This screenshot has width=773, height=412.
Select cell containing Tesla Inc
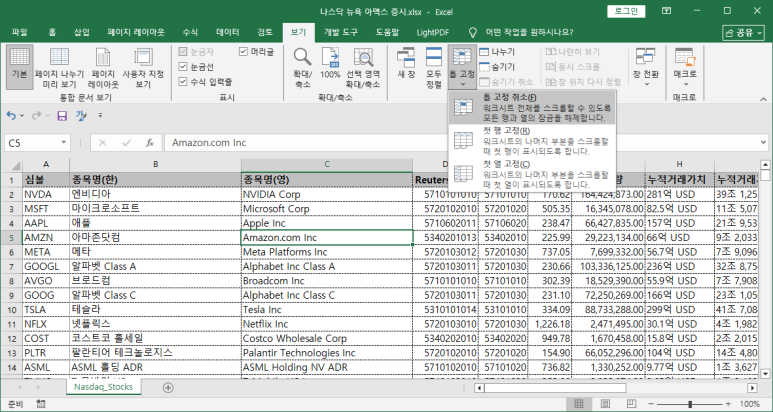[x=326, y=309]
